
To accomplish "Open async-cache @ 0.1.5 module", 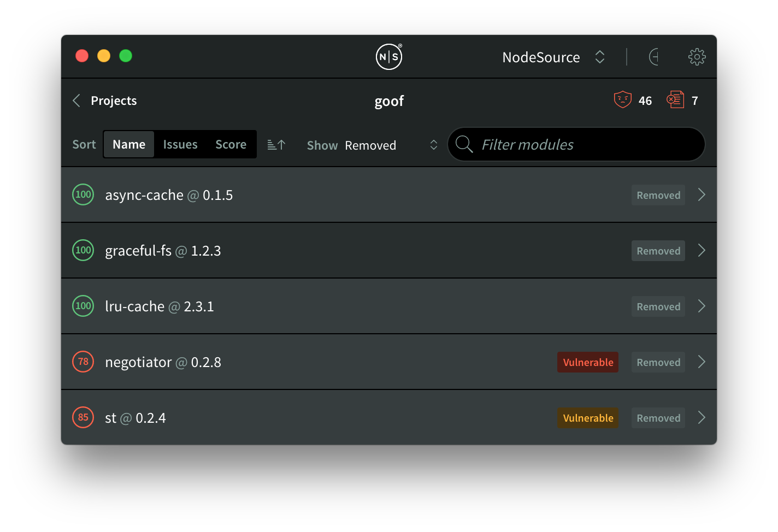I will (x=389, y=194).
